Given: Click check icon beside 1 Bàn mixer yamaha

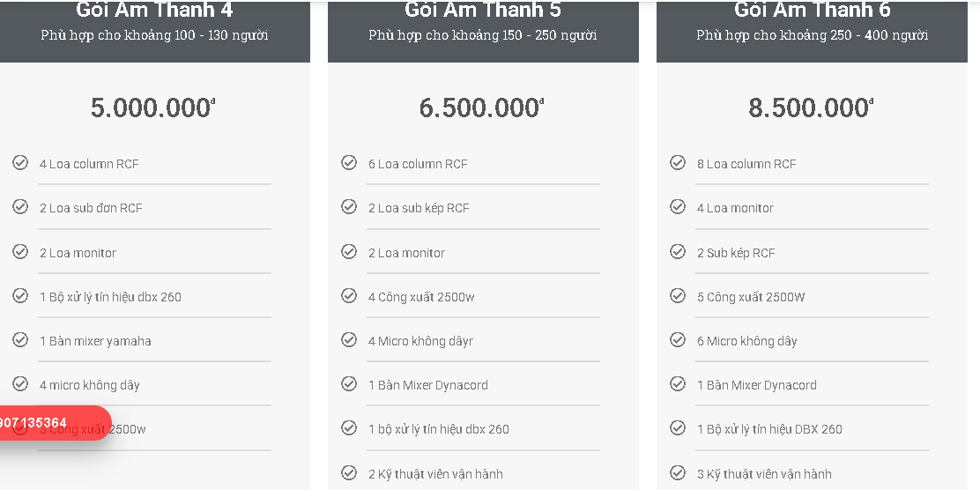Looking at the screenshot, I should point(20,340).
